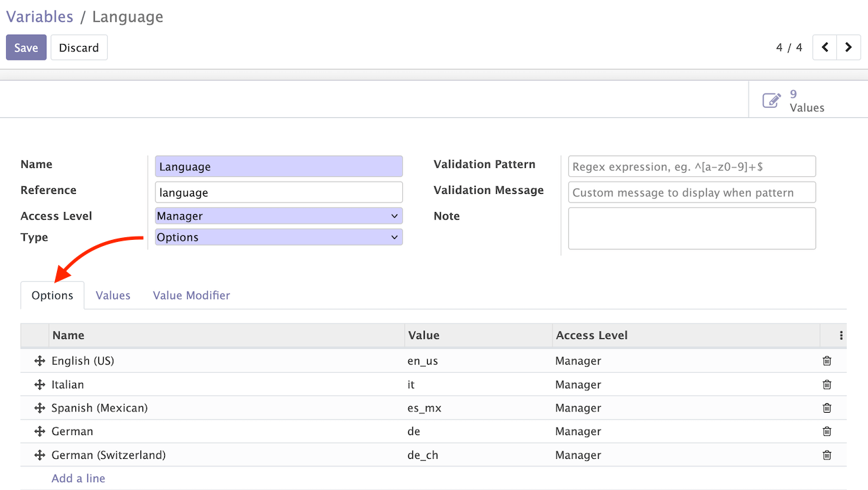The width and height of the screenshot is (868, 490).
Task: Click Add a line below the options table
Action: click(x=78, y=478)
